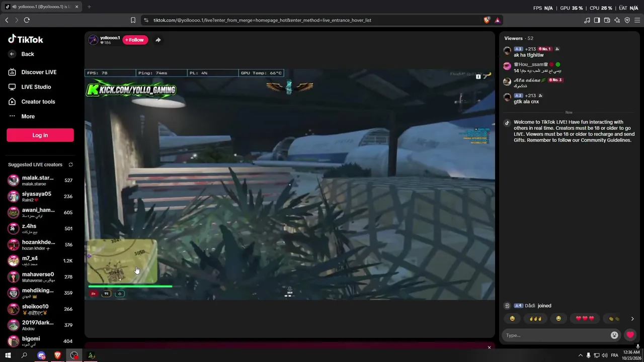Close the banner below the video
The width and height of the screenshot is (644, 362).
(489, 347)
